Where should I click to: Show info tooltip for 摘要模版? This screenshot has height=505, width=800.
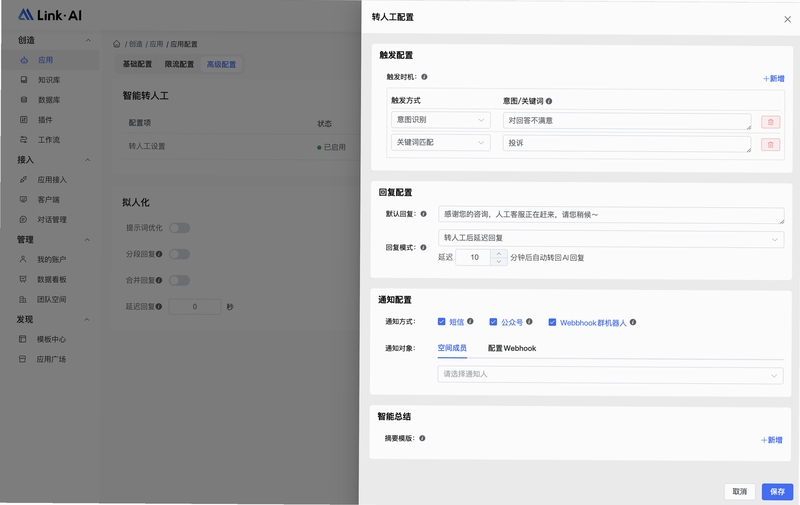coord(422,438)
